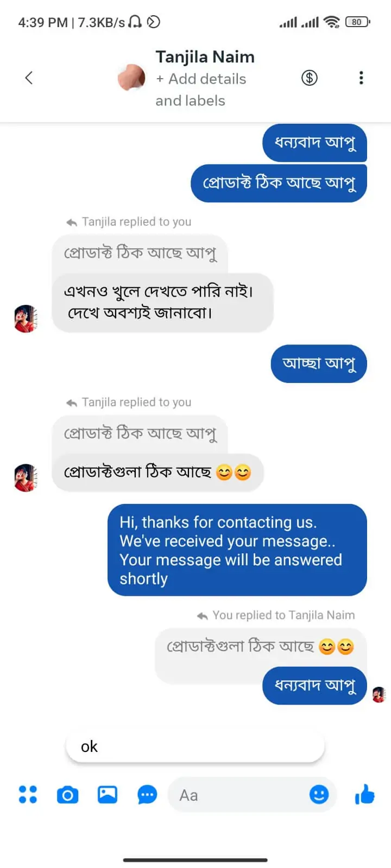Tap the contact name Tanjila Naim

pos(205,57)
